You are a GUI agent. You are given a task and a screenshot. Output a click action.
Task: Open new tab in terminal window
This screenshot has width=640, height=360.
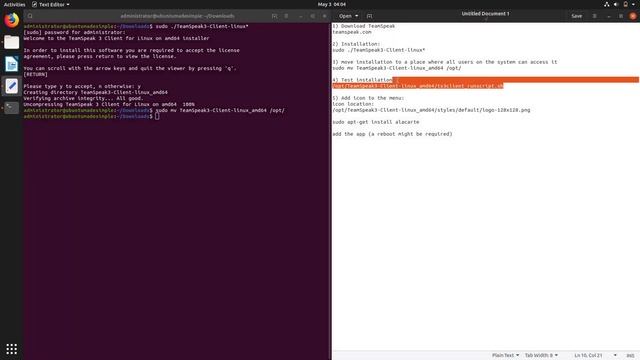274,16
